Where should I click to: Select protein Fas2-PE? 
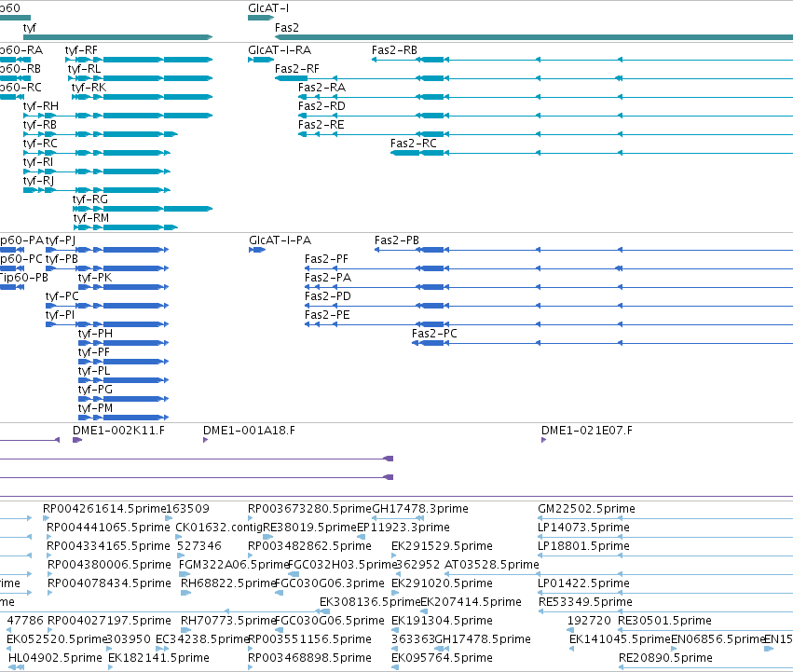(549, 324)
